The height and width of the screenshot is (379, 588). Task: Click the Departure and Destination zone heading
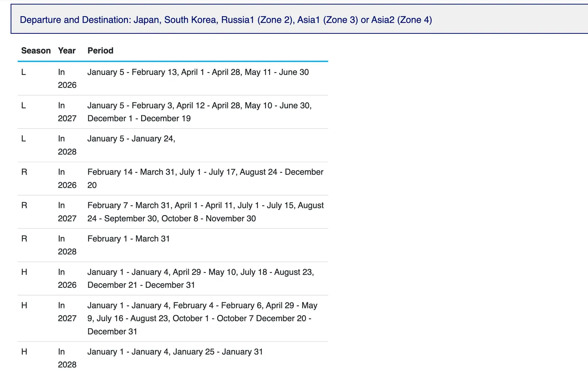pos(226,20)
